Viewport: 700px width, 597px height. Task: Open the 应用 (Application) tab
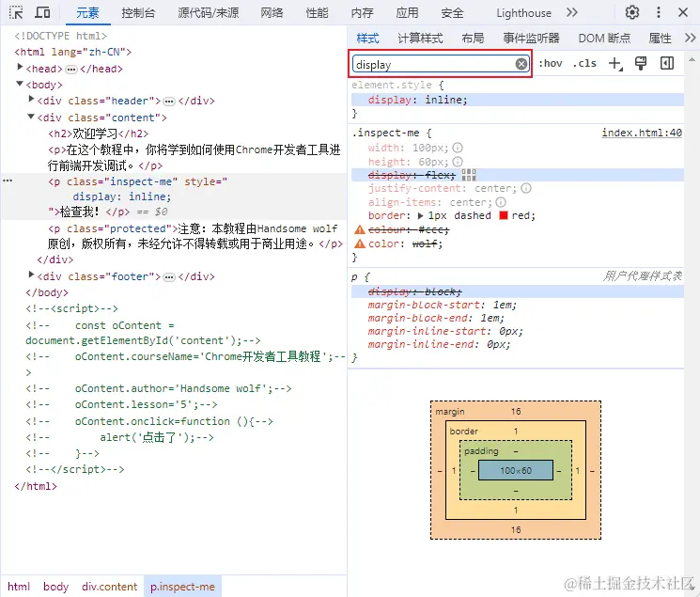[x=407, y=13]
